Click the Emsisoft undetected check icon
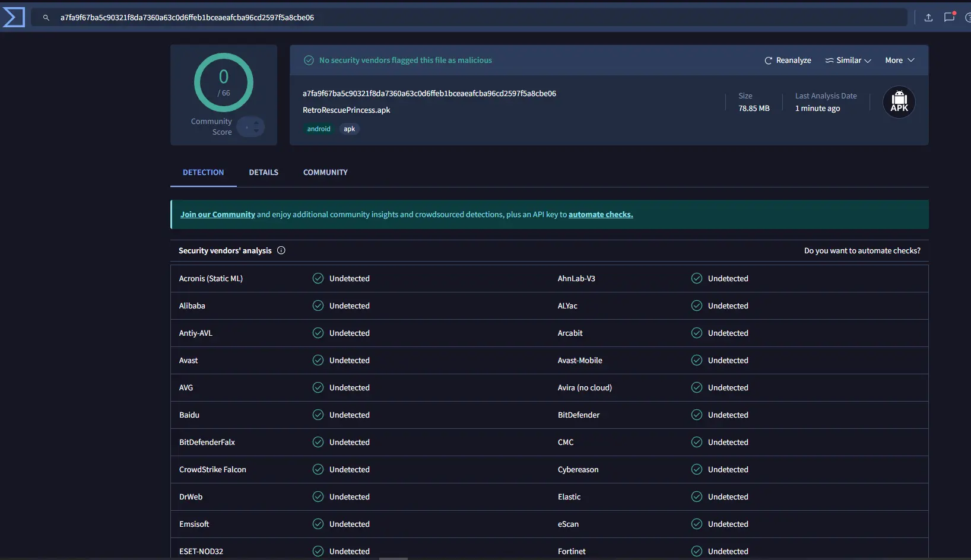Viewport: 971px width, 560px height. tap(318, 524)
